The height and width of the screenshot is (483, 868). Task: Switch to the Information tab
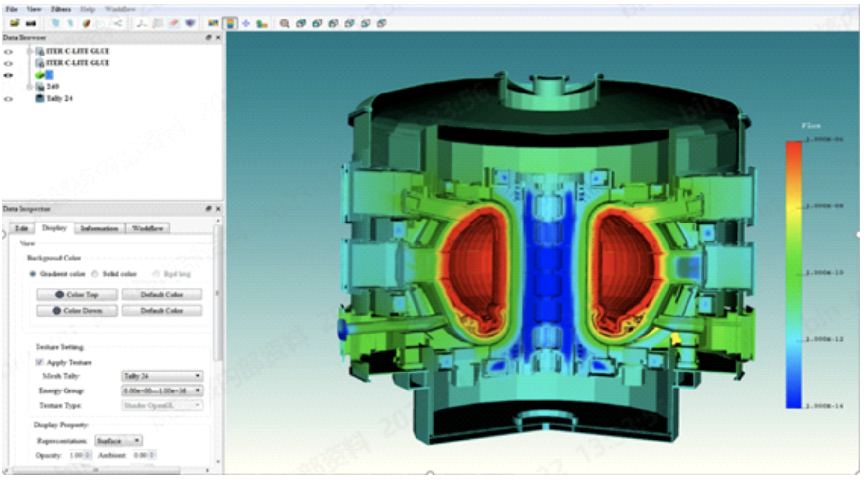tap(99, 228)
